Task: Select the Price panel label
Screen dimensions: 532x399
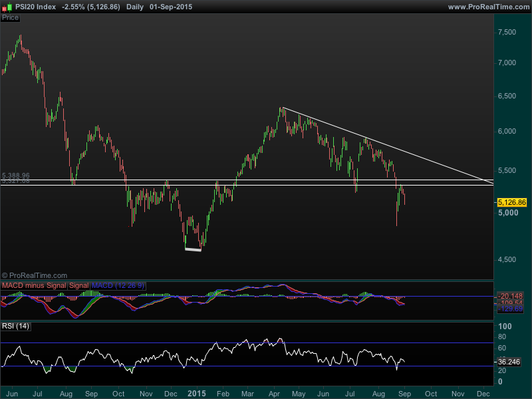Action: point(11,17)
